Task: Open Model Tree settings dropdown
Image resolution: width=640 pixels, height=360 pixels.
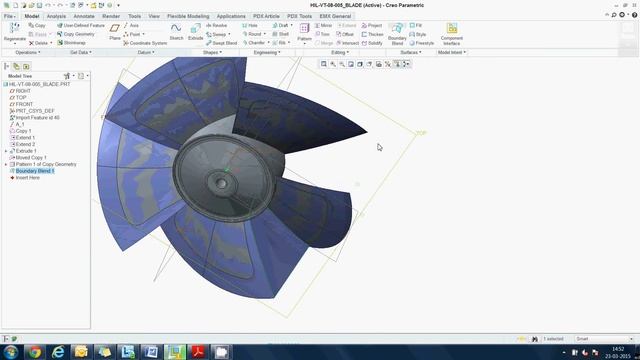Action: 69,76
